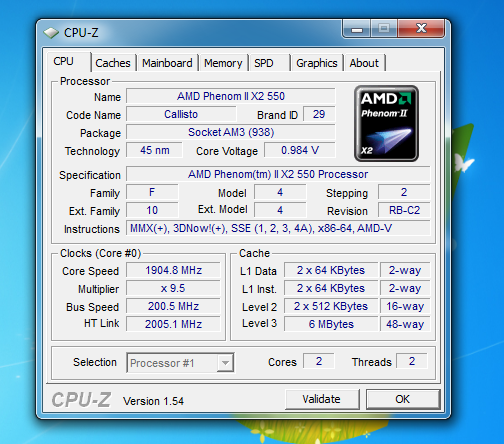The image size is (504, 444).
Task: Switch to the Caches tab
Action: point(113,63)
